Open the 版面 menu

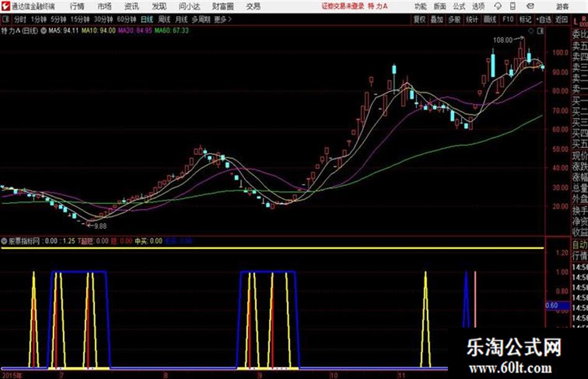click(439, 6)
